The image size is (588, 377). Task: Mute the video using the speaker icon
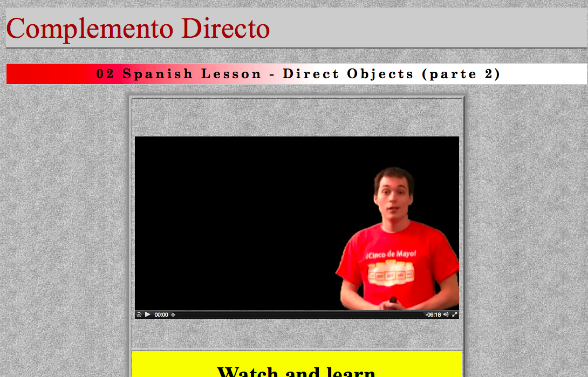point(446,315)
